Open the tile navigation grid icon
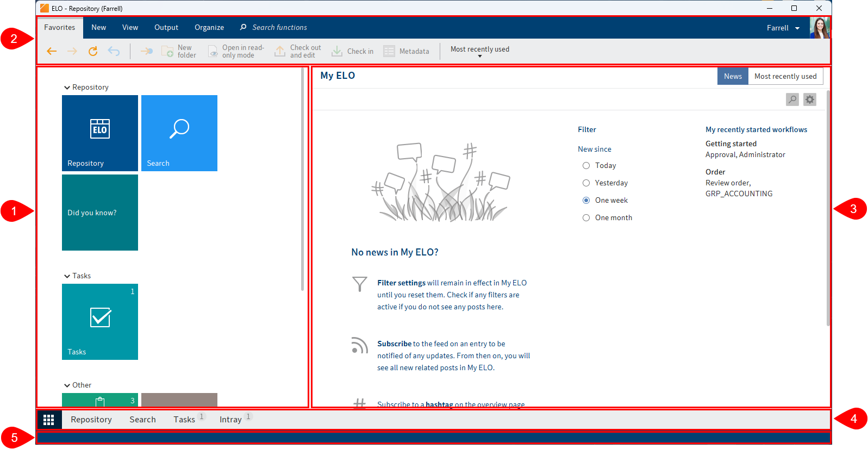Screen dimensions: 868x449 click(49, 420)
